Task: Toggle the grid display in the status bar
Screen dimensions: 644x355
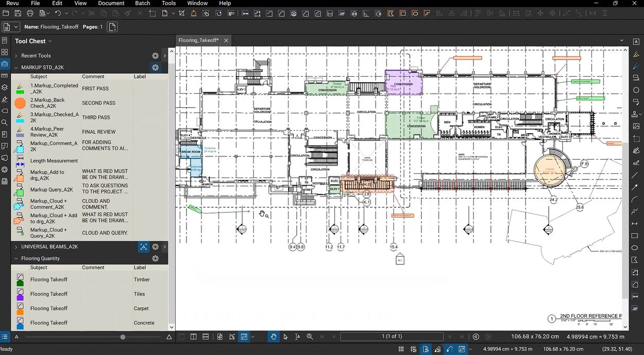Action: (x=400, y=349)
